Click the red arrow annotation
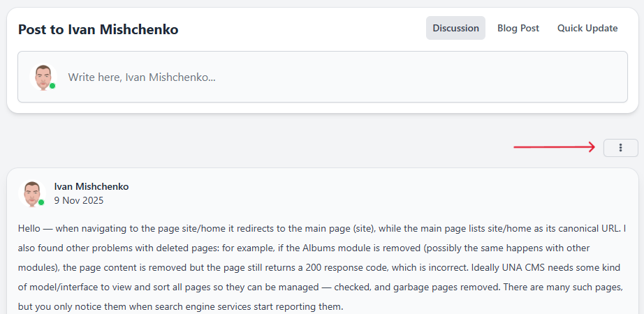Image resolution: width=644 pixels, height=314 pixels. (553, 147)
